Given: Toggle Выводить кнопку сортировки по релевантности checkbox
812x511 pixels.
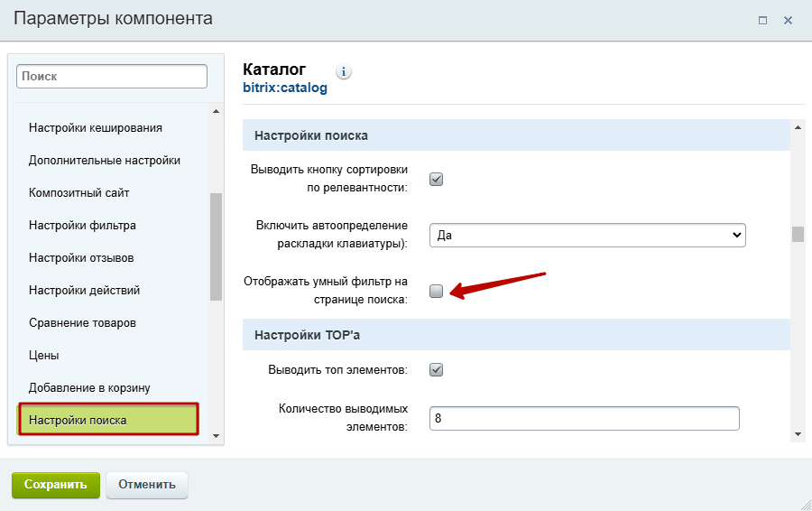Looking at the screenshot, I should 436,180.
